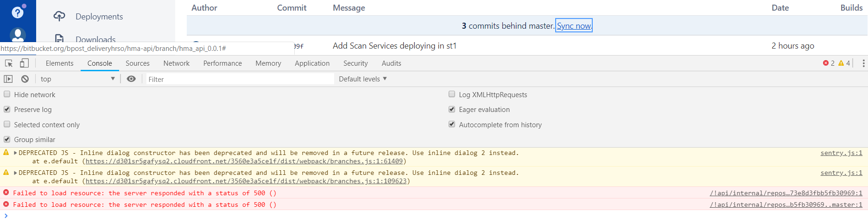Click the yellow warning count icon
Screen dimensions: 868x223
point(841,63)
